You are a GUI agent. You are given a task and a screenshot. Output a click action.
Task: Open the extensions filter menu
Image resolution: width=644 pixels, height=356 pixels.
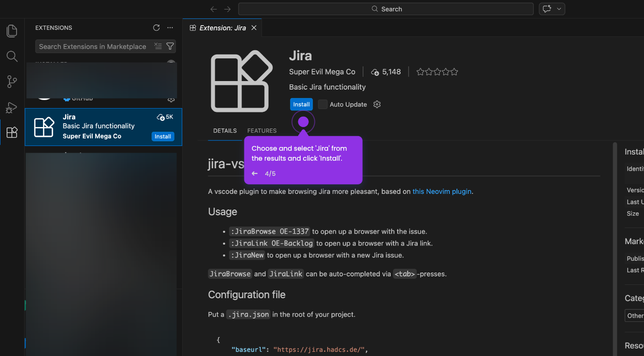pyautogui.click(x=170, y=46)
